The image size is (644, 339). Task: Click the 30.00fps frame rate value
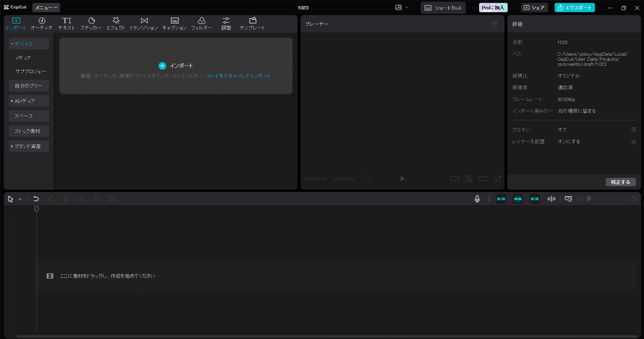[x=566, y=99]
